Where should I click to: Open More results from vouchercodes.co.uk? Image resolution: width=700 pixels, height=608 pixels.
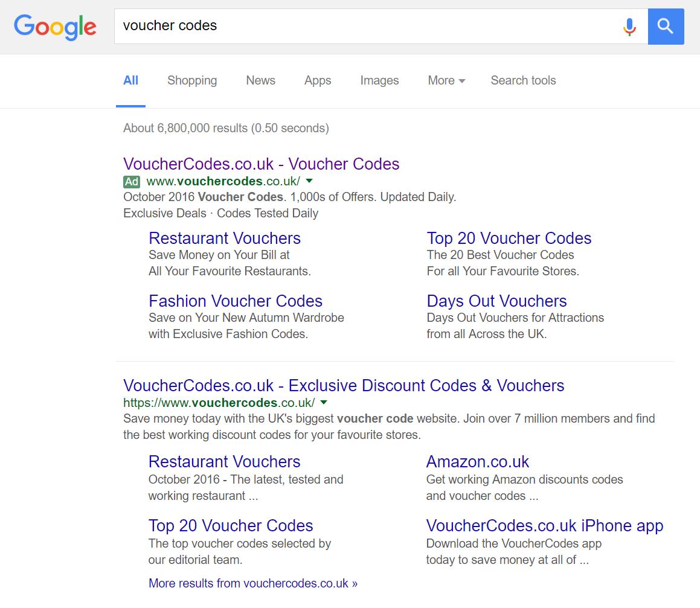(253, 583)
